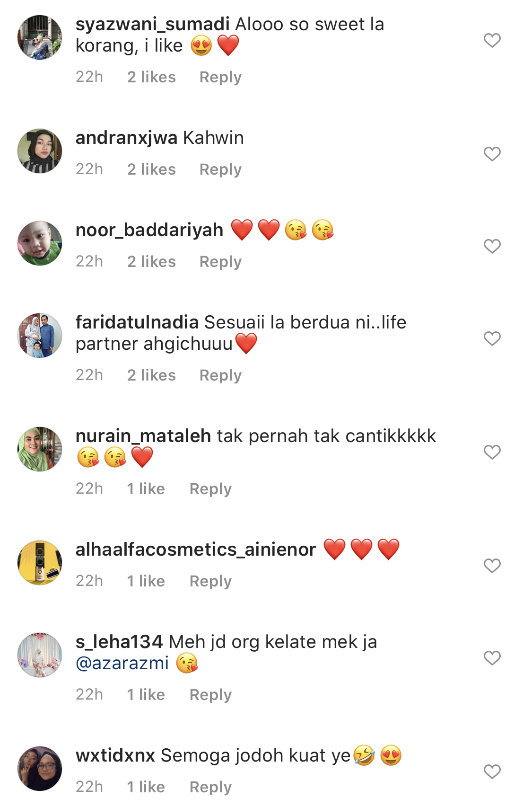This screenshot has width=532, height=807.
Task: Like nurain_mataleh's comment via heart icon
Action: coord(492,452)
